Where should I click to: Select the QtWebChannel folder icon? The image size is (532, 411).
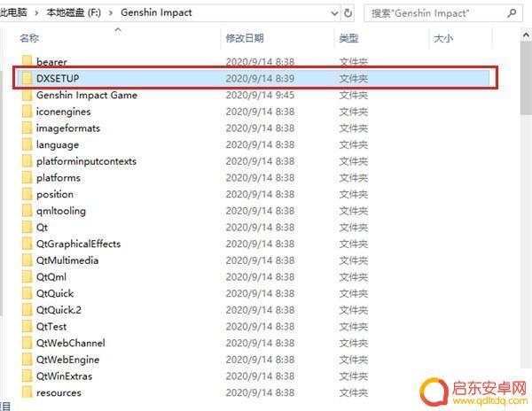point(27,343)
